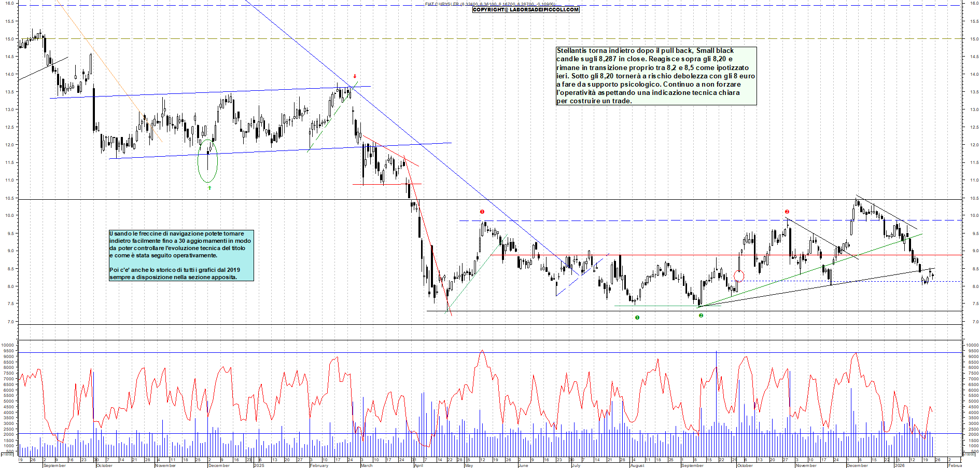Click the 2025 year label on time axis
Viewport: 980px width, 468px height.
(259, 465)
